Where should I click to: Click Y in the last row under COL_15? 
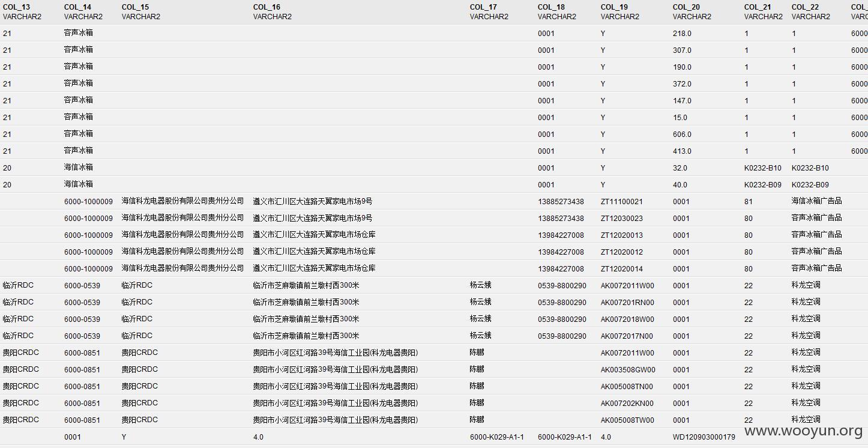point(124,437)
